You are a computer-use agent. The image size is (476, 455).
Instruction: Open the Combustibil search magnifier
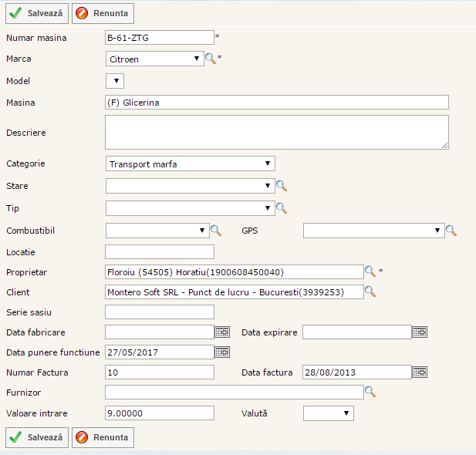coord(216,230)
